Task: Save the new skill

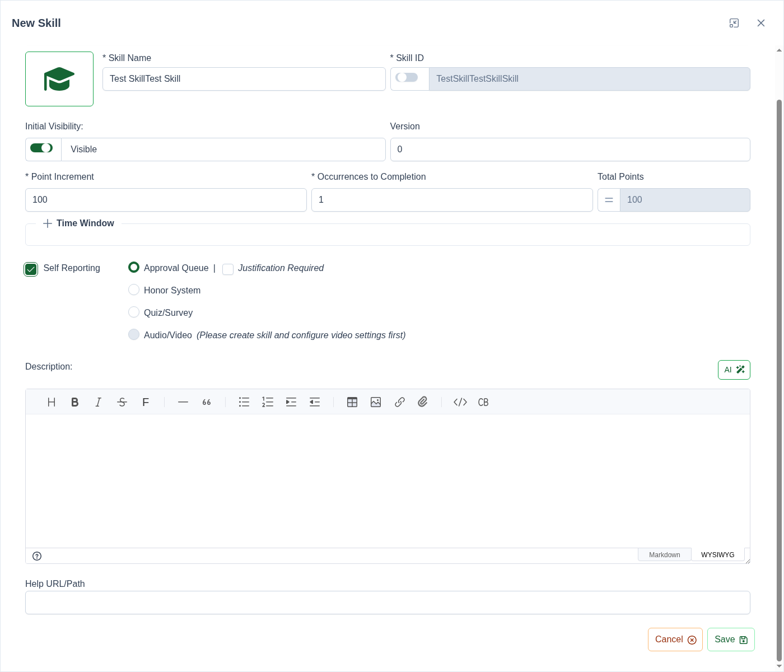Action: (x=731, y=640)
